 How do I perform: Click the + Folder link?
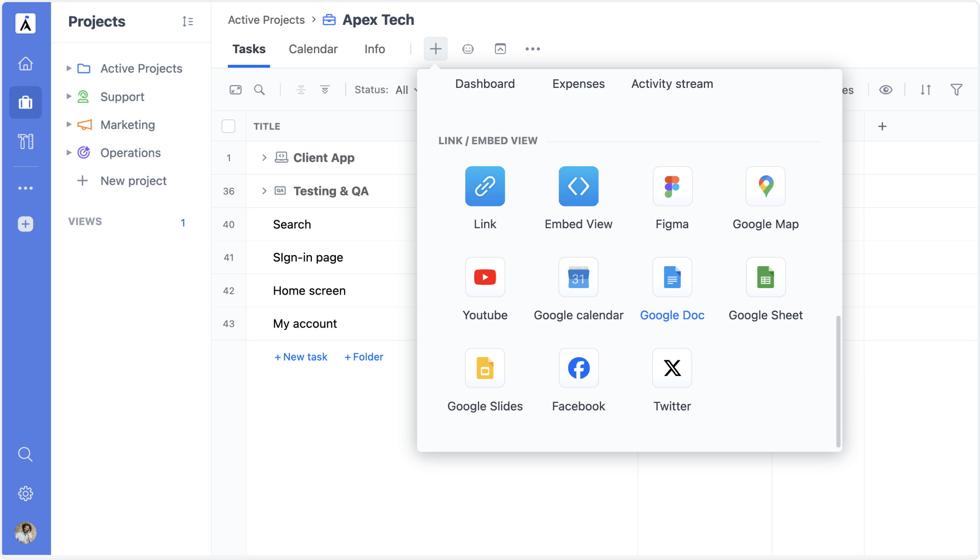pos(364,357)
